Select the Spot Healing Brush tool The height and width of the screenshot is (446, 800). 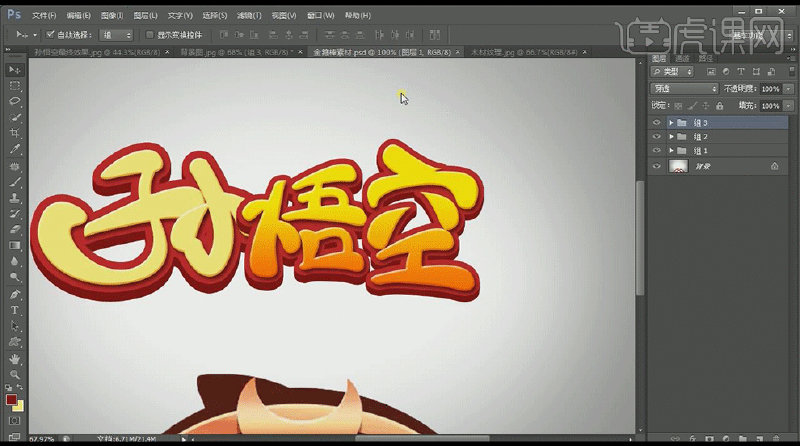tap(14, 166)
